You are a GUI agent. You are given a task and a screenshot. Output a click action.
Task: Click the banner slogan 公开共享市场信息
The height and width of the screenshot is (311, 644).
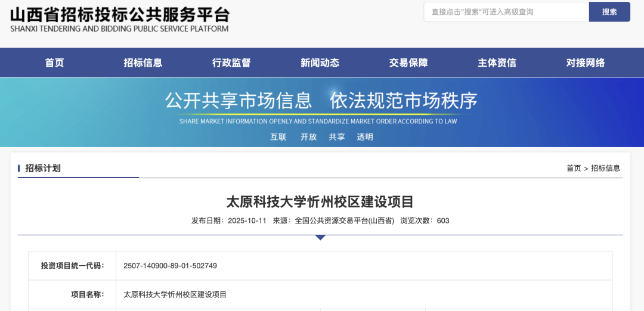tap(239, 101)
